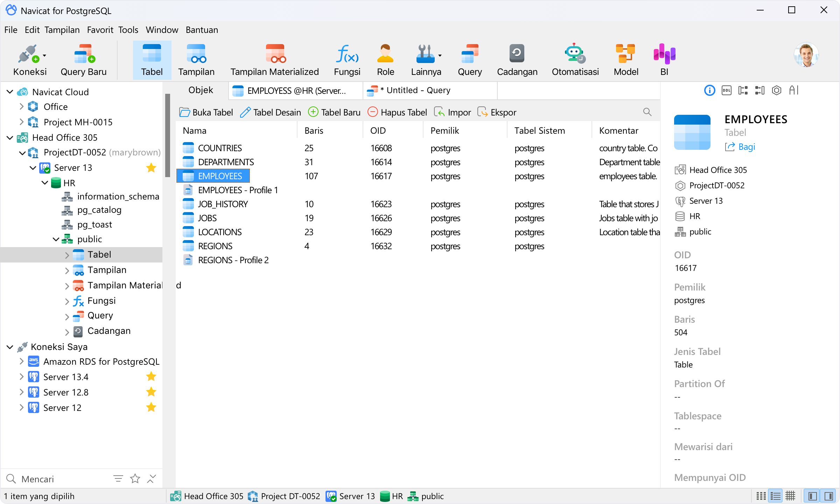Sort by the OID column header
This screenshot has width=840, height=504.
click(x=393, y=131)
